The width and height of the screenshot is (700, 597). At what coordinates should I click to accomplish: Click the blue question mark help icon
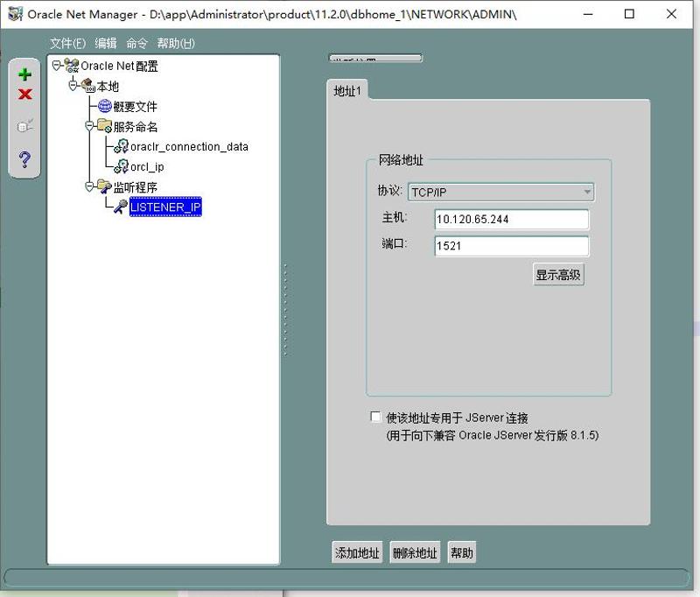pos(24,159)
